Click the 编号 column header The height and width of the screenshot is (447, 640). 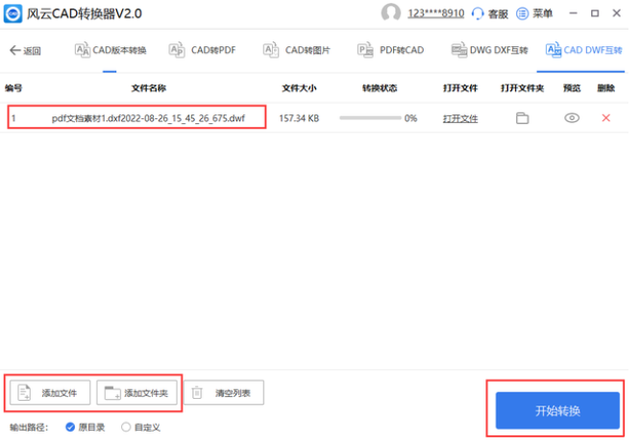click(x=13, y=88)
